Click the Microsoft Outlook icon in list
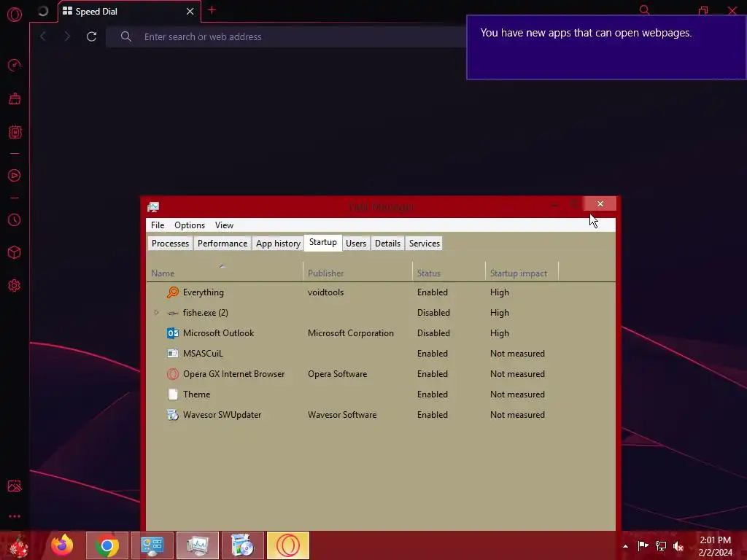The image size is (747, 560). click(x=173, y=333)
